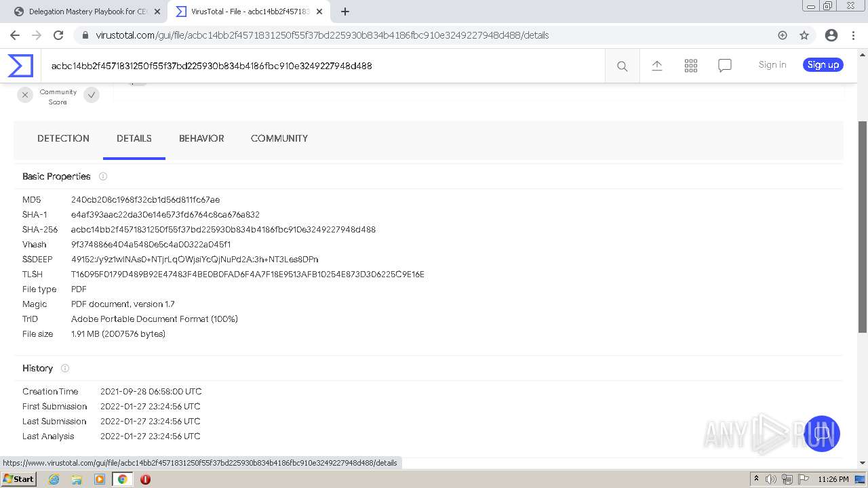Bookmark this page with star icon
Image resolution: width=868 pixels, height=488 pixels.
(x=804, y=35)
